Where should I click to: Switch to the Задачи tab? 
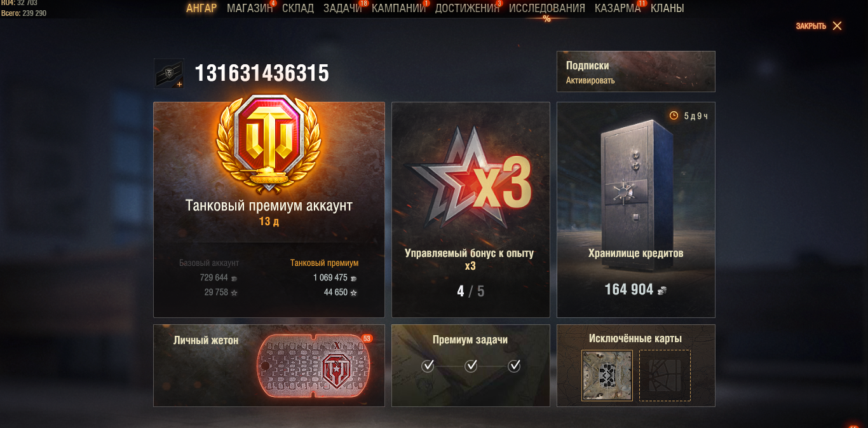342,8
